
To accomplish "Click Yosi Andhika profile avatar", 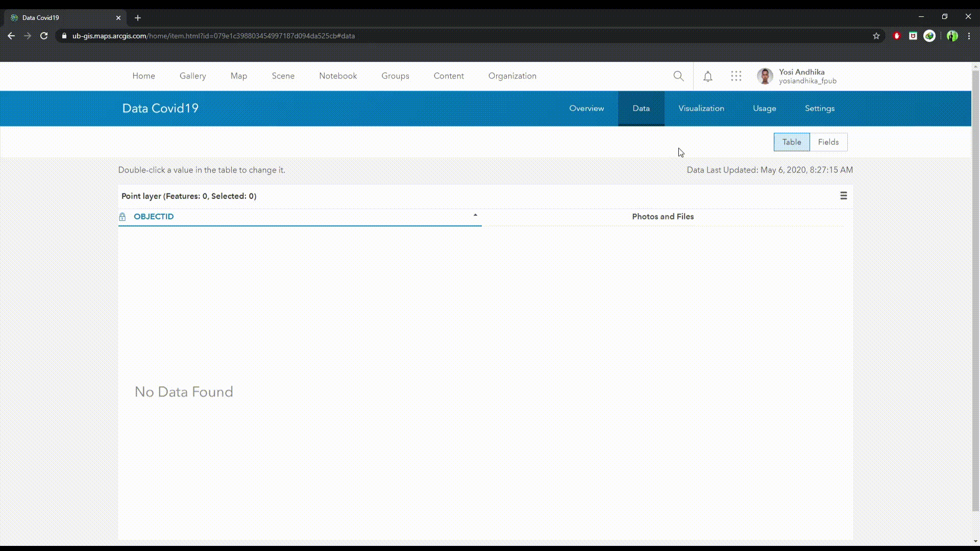I will point(765,76).
